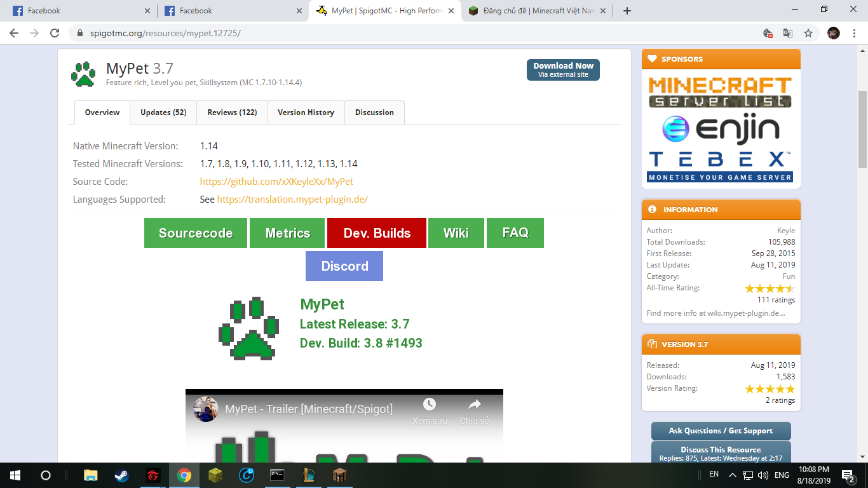Viewport: 868px width, 488px height.
Task: Bookmark this page with the star icon
Action: (x=808, y=33)
